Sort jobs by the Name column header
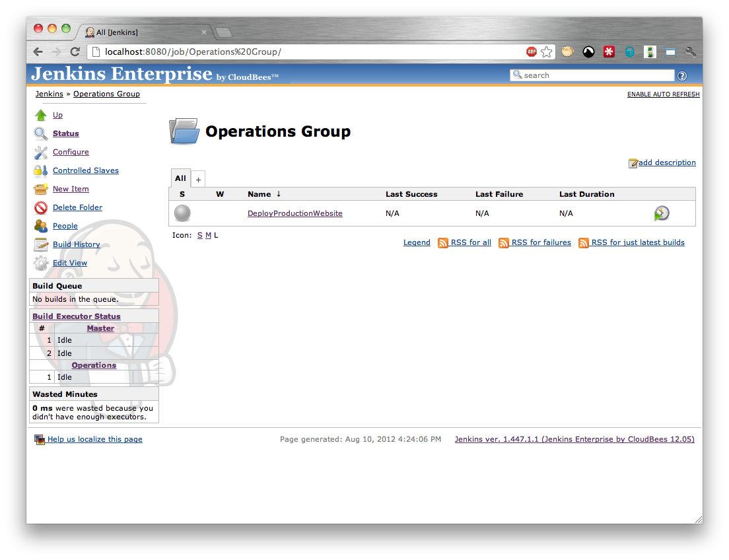 [x=264, y=194]
